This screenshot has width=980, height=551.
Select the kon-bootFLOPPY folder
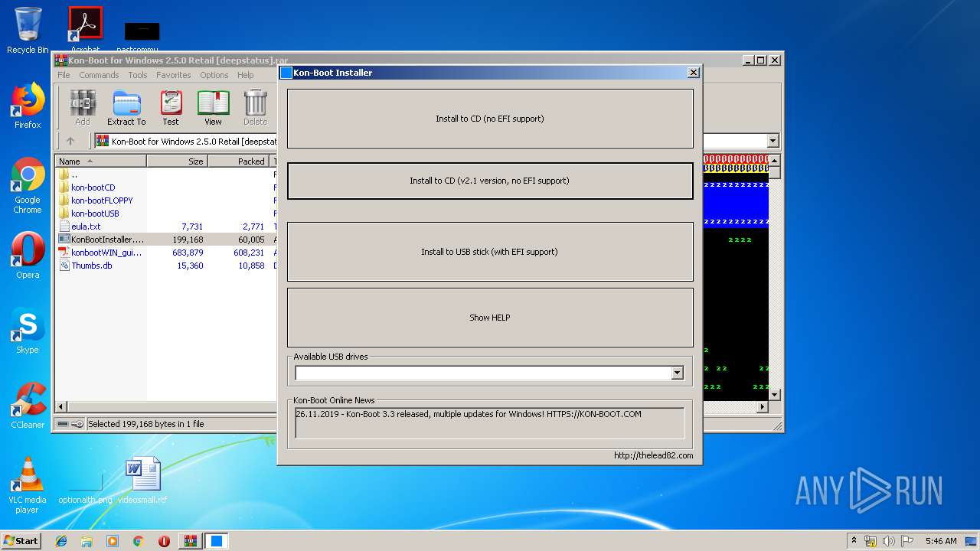tap(102, 201)
